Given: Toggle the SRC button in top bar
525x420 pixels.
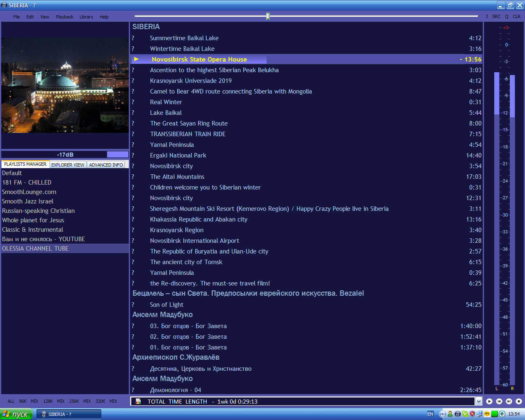Looking at the screenshot, I should pos(496,17).
